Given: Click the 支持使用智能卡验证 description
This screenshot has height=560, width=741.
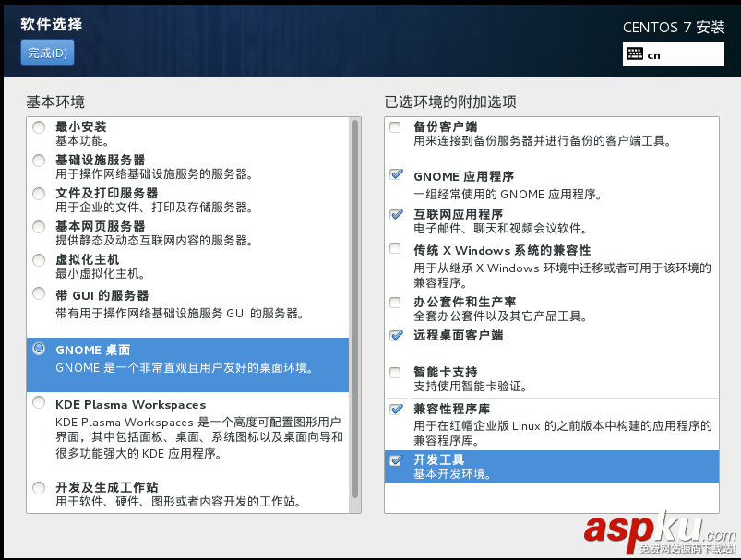Looking at the screenshot, I should coord(471,387).
